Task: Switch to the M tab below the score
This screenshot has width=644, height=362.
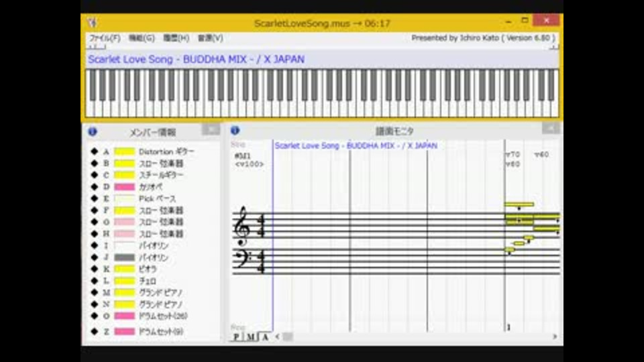Action: point(250,337)
